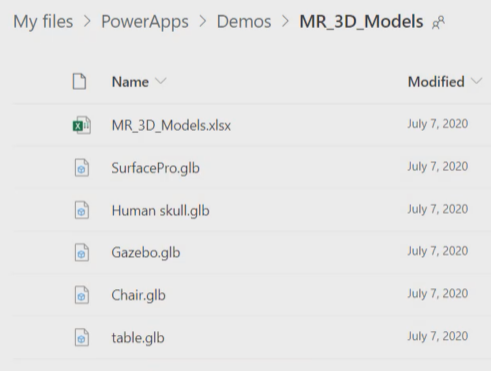This screenshot has height=371, width=491.
Task: Open the Gazebo.glb file
Action: coord(146,252)
